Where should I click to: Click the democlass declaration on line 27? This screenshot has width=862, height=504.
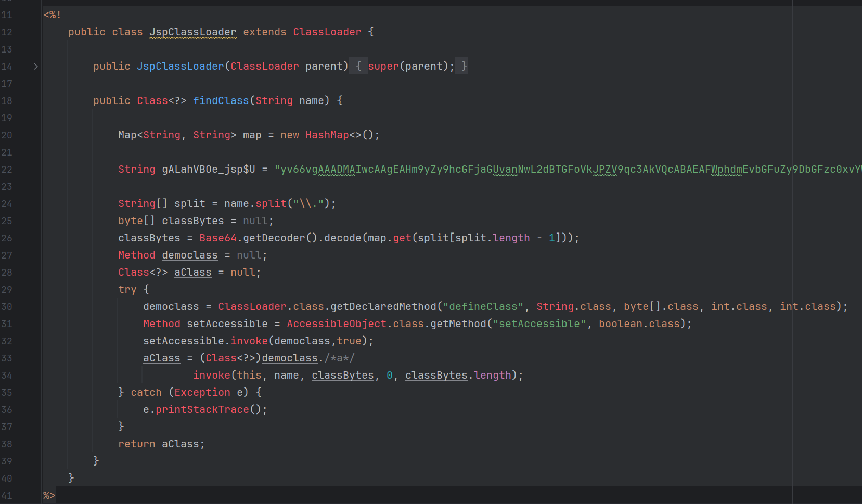coord(190,255)
